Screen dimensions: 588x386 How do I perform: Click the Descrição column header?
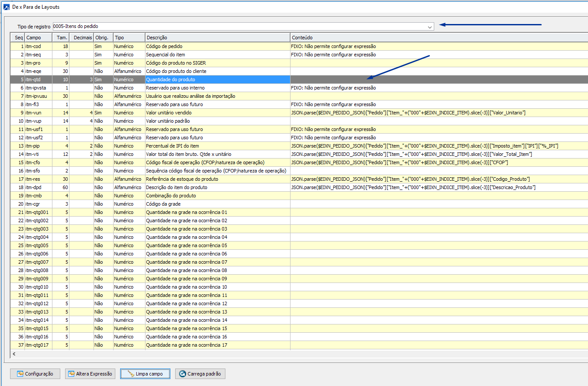(217, 38)
